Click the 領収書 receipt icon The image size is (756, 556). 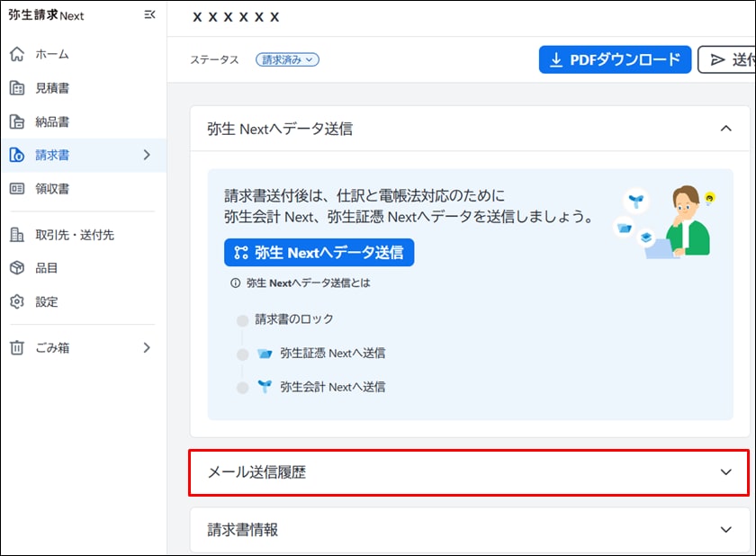pos(17,188)
